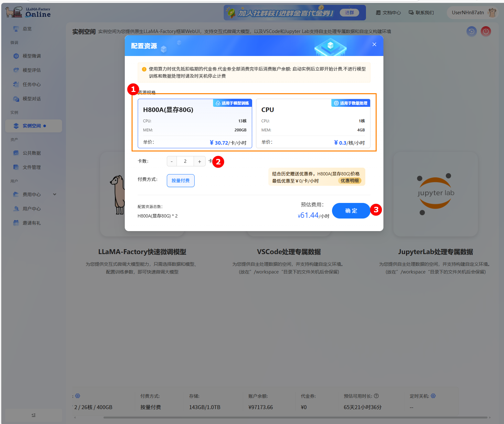Open 模型微调 in the sidebar
The image size is (504, 424).
coord(32,56)
